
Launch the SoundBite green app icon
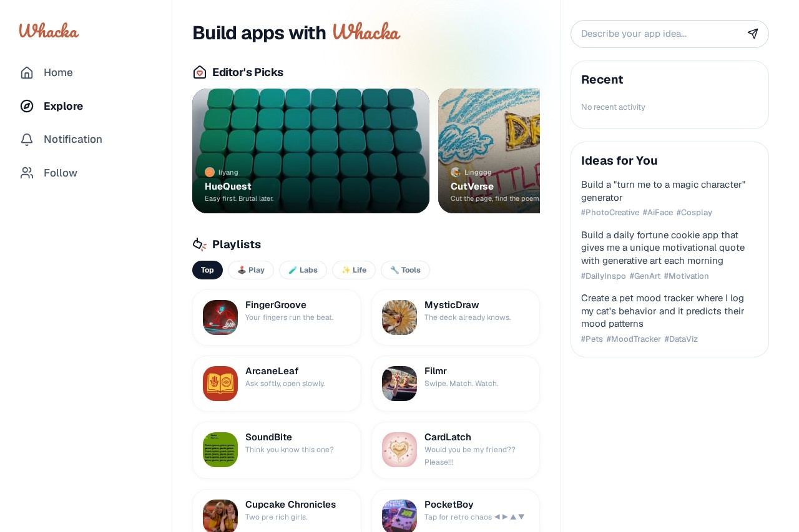(220, 450)
